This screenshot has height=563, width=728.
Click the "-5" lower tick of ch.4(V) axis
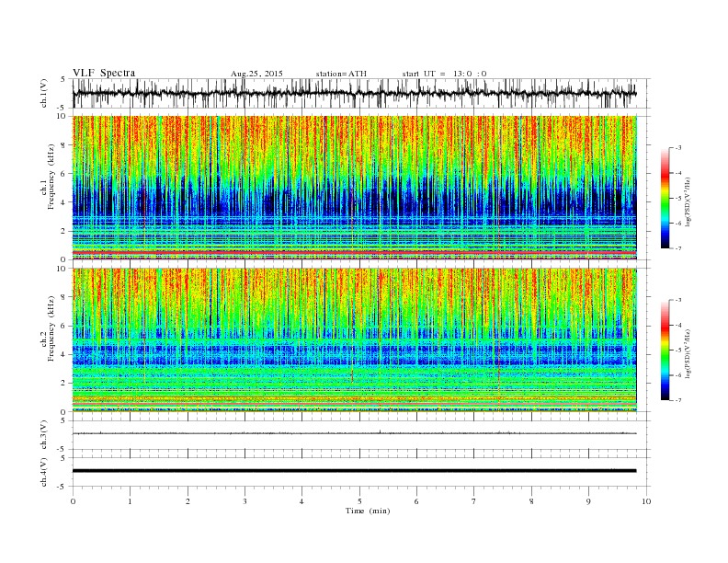(x=63, y=487)
